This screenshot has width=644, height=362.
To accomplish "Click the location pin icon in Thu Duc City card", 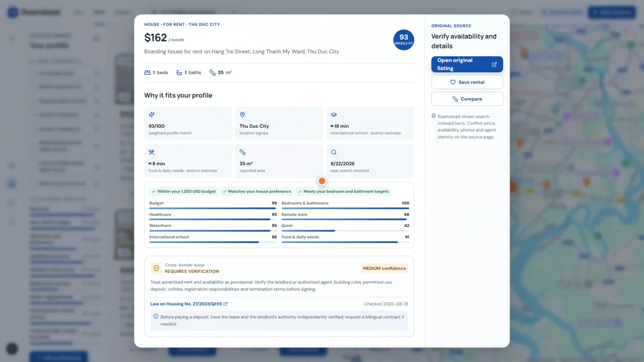I will [x=242, y=115].
